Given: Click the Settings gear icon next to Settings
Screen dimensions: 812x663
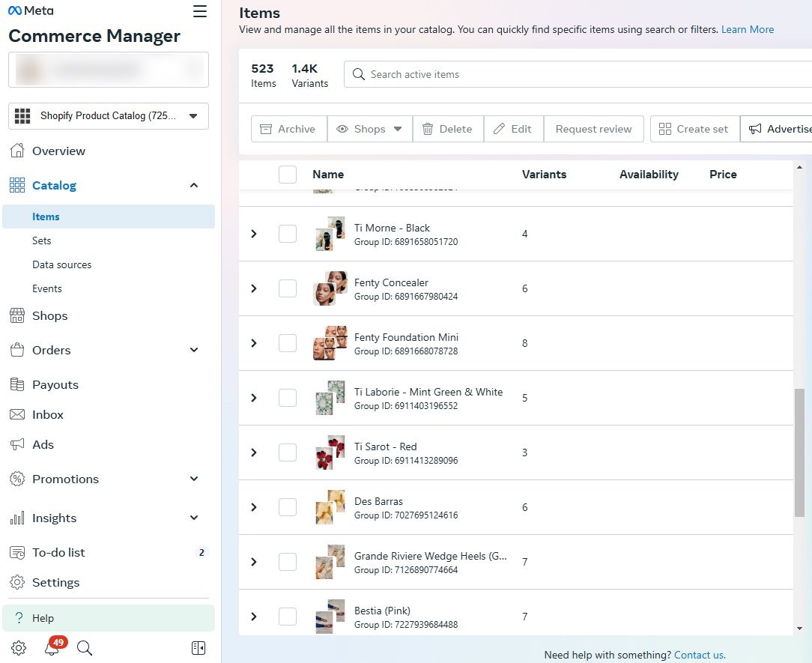Looking at the screenshot, I should (x=17, y=582).
